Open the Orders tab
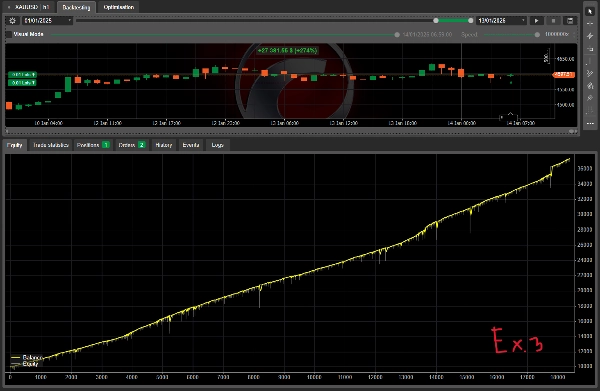600x391 pixels. tap(132, 145)
